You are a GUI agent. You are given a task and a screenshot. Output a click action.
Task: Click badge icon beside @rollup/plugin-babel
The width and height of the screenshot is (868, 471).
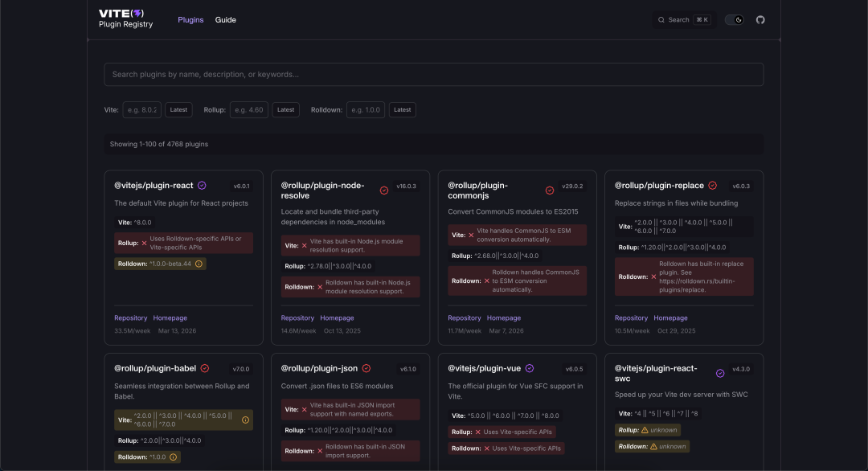point(205,368)
